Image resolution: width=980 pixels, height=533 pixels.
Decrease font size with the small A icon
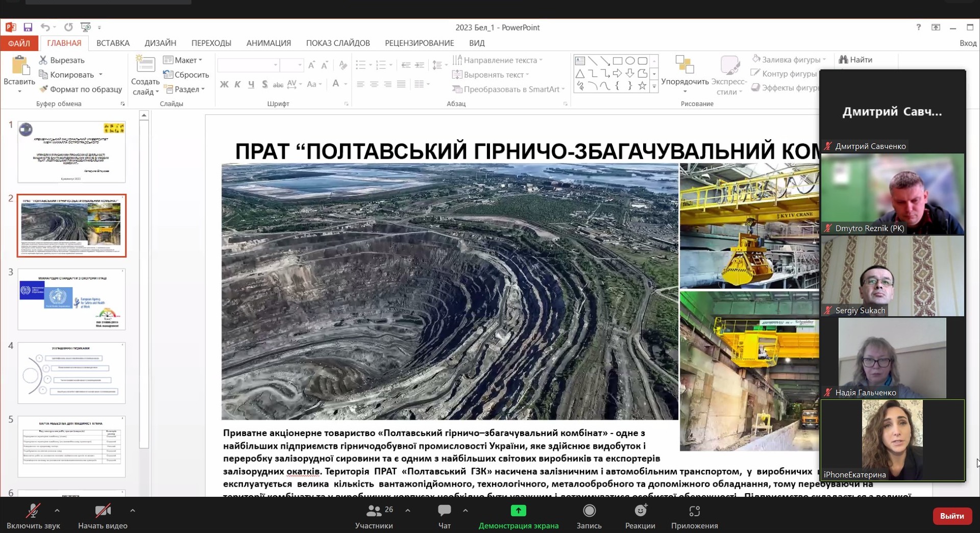point(325,65)
